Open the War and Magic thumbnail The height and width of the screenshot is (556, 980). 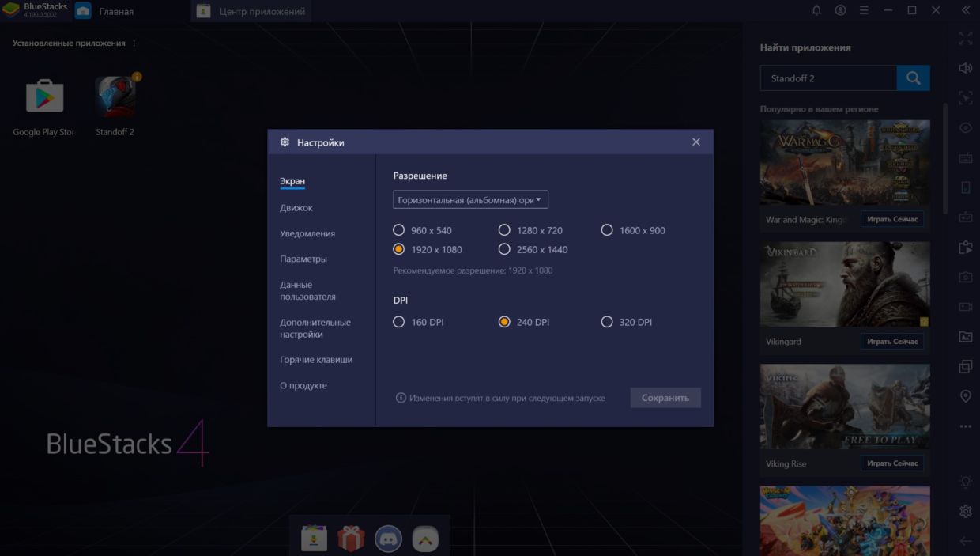845,163
